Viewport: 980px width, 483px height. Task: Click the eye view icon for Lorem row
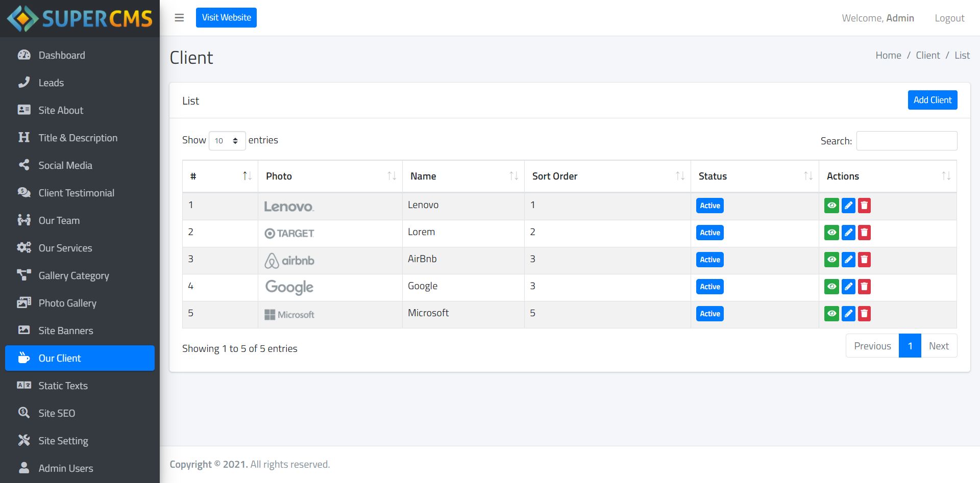tap(831, 233)
